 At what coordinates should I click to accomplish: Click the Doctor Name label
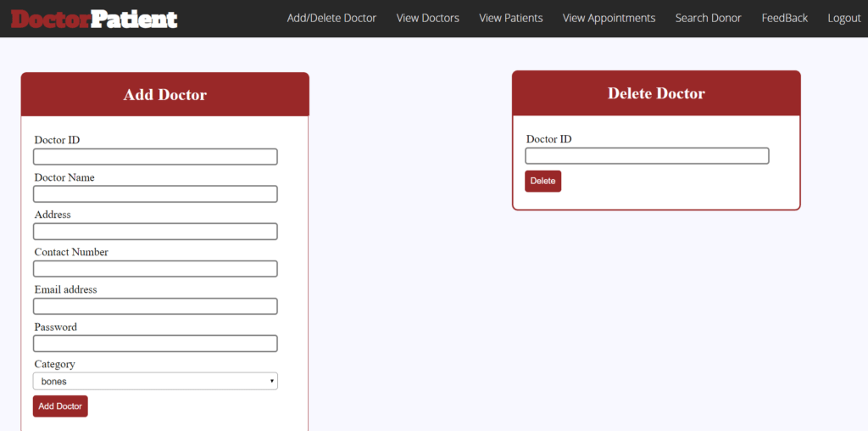click(64, 178)
